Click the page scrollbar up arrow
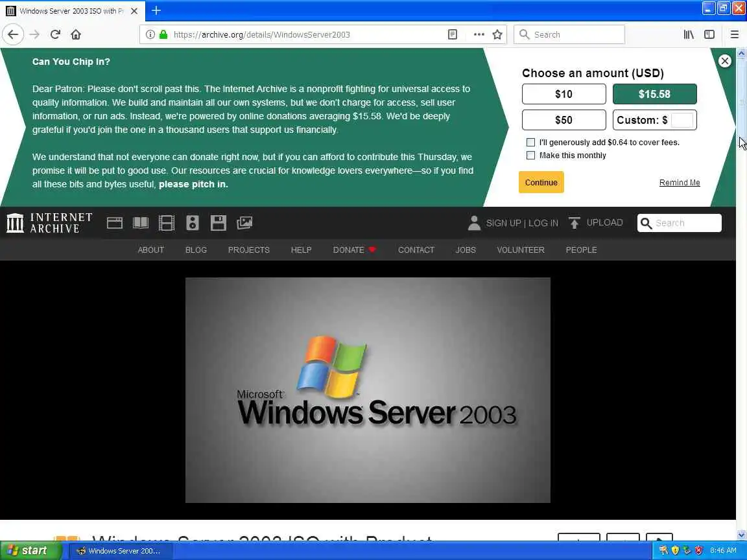747x560 pixels. pos(741,53)
